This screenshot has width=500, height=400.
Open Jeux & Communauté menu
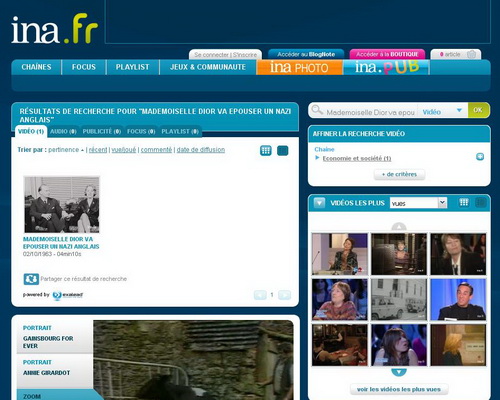[x=208, y=67]
